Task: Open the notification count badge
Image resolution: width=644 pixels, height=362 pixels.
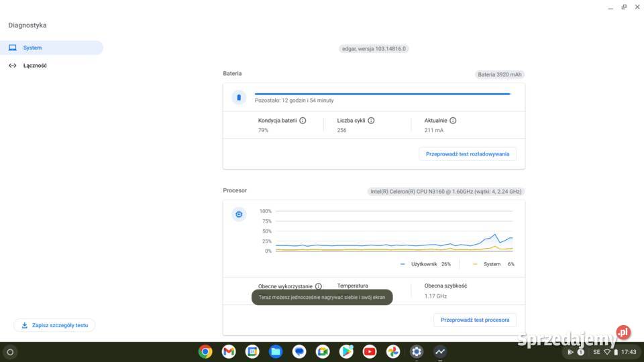Action: [x=581, y=352]
